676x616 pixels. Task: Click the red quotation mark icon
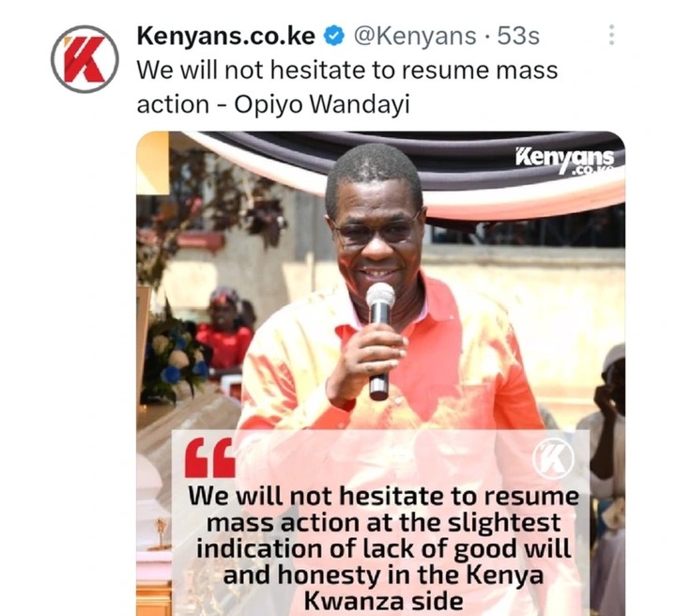pos(210,458)
